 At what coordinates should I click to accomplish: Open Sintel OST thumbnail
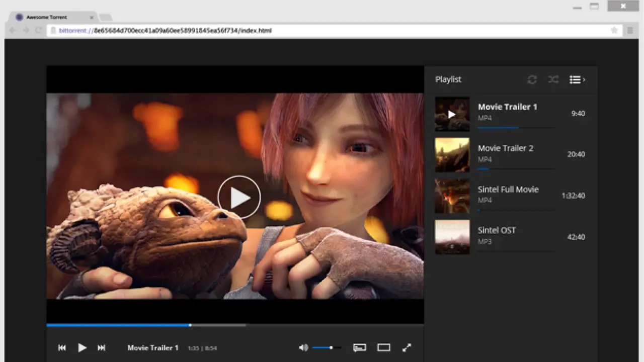coord(452,237)
